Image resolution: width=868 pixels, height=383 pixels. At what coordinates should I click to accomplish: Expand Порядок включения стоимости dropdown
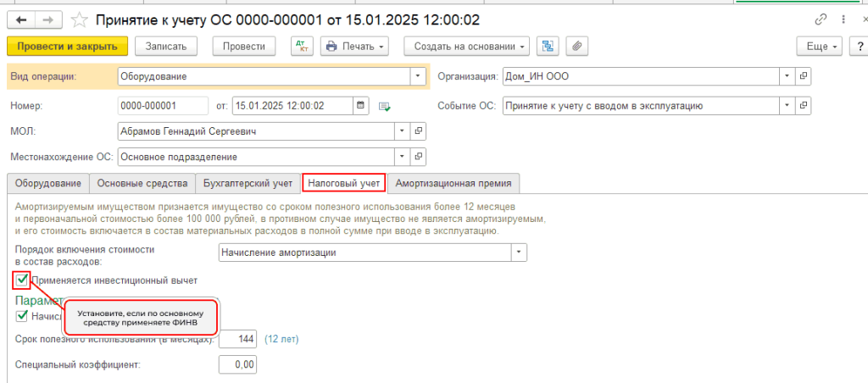[520, 253]
